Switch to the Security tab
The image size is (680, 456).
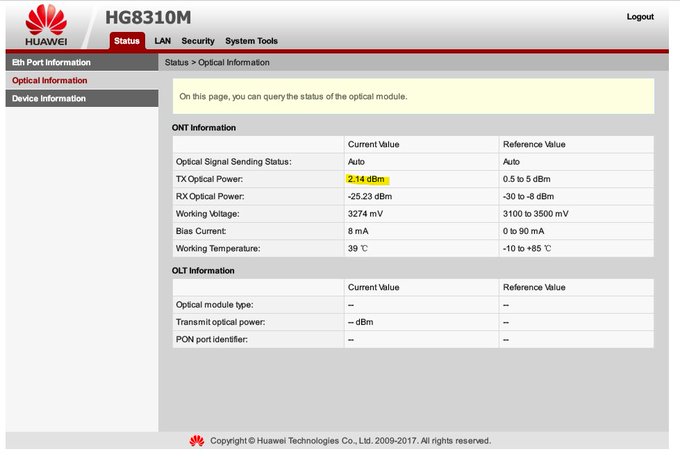point(198,41)
